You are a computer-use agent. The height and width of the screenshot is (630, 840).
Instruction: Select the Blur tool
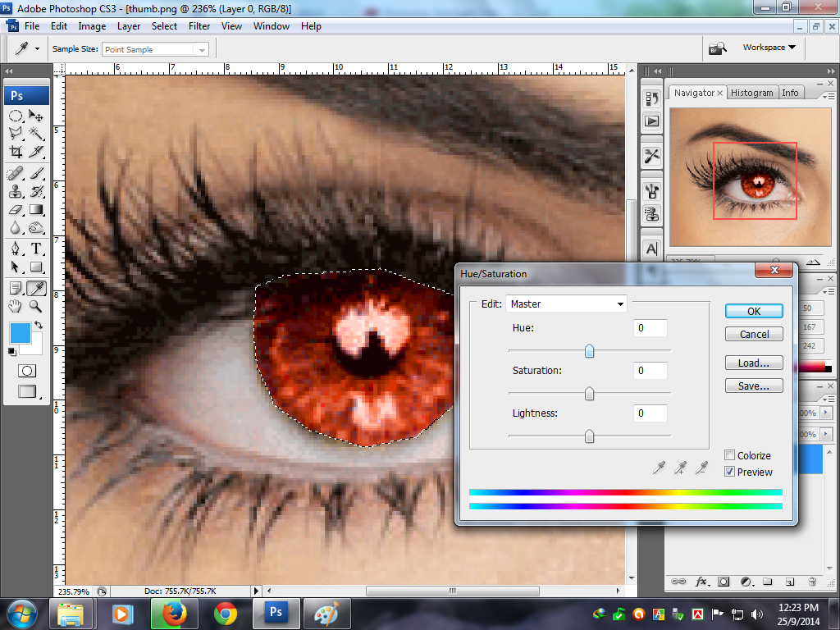(x=16, y=228)
